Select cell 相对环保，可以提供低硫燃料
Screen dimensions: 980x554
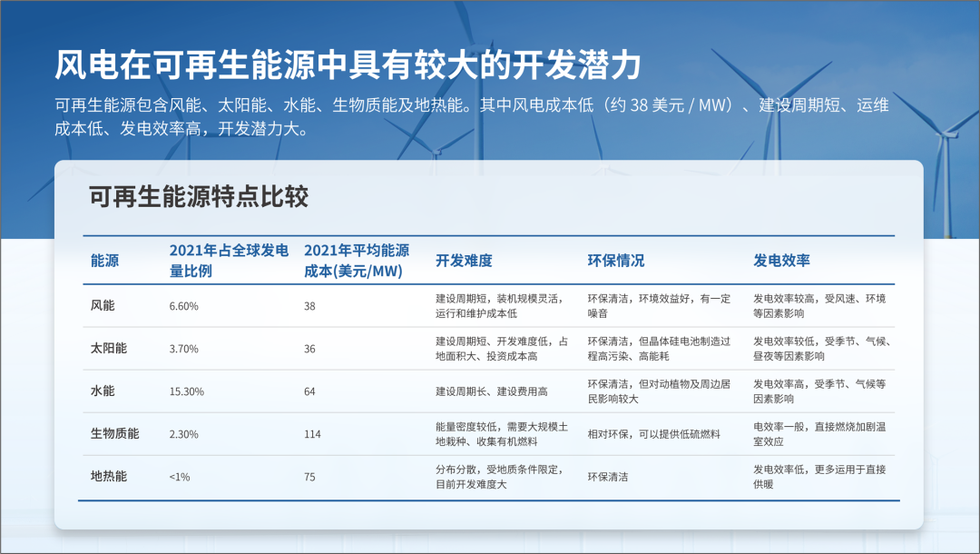(653, 434)
